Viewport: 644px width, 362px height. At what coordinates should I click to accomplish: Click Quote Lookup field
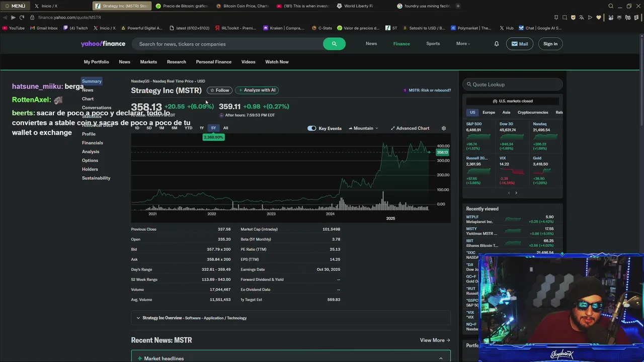(512, 84)
